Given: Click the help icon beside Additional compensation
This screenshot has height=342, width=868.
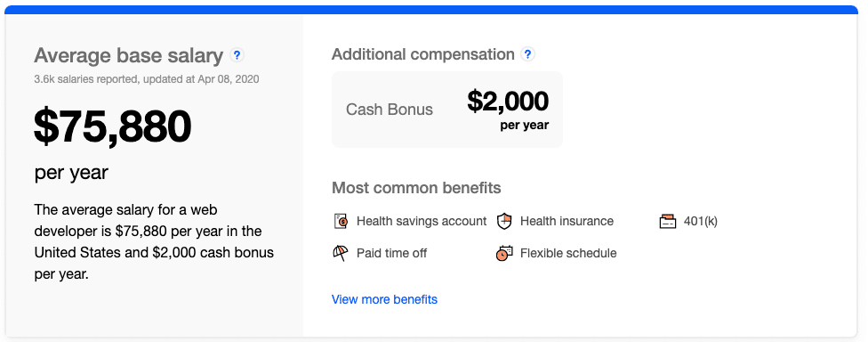Looking at the screenshot, I should click(528, 54).
